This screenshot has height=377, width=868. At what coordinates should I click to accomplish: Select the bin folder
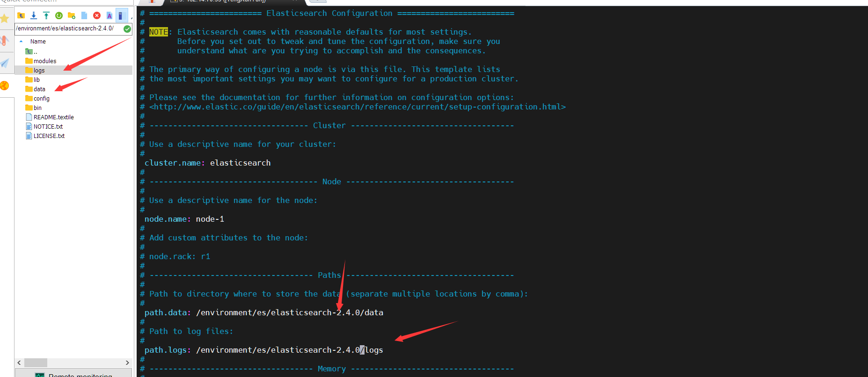(34, 108)
